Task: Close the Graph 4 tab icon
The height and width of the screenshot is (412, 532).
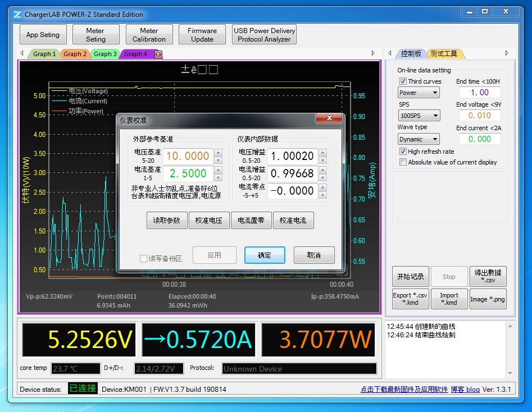Action: click(x=158, y=54)
